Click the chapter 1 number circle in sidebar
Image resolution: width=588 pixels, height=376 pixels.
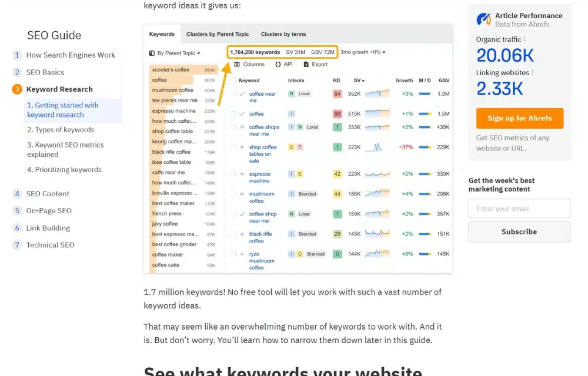tap(17, 55)
